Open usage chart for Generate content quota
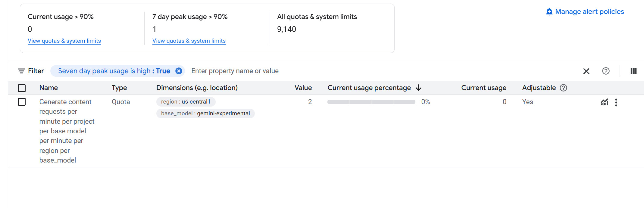The image size is (644, 208). click(604, 102)
